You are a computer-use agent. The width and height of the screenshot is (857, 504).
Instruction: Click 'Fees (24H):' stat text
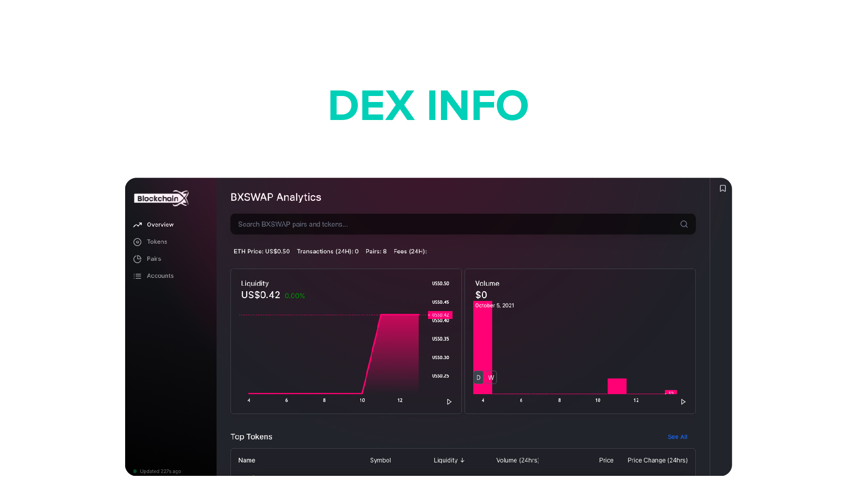coord(410,252)
